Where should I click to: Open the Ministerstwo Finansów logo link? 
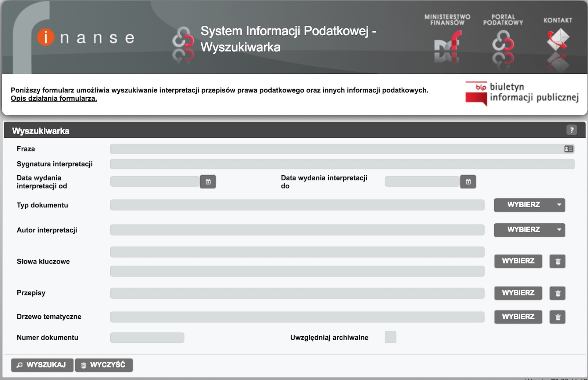click(x=447, y=40)
